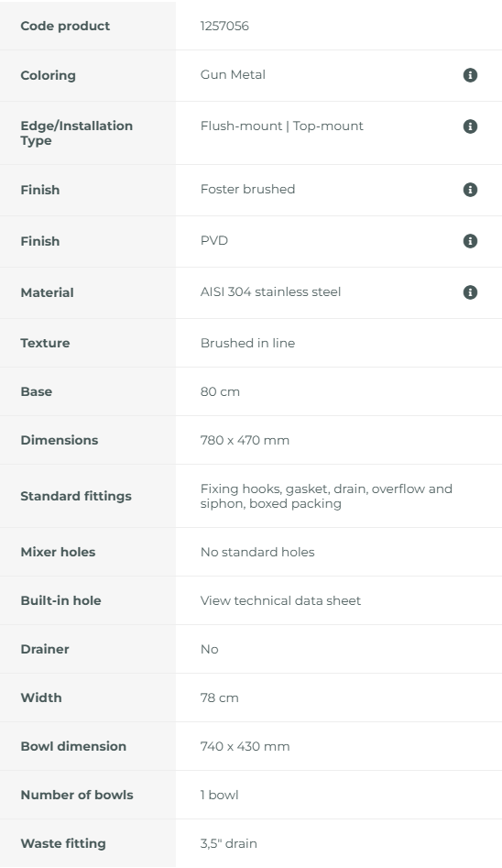The height and width of the screenshot is (868, 502).
Task: Click the Material row label
Action: [x=47, y=292]
